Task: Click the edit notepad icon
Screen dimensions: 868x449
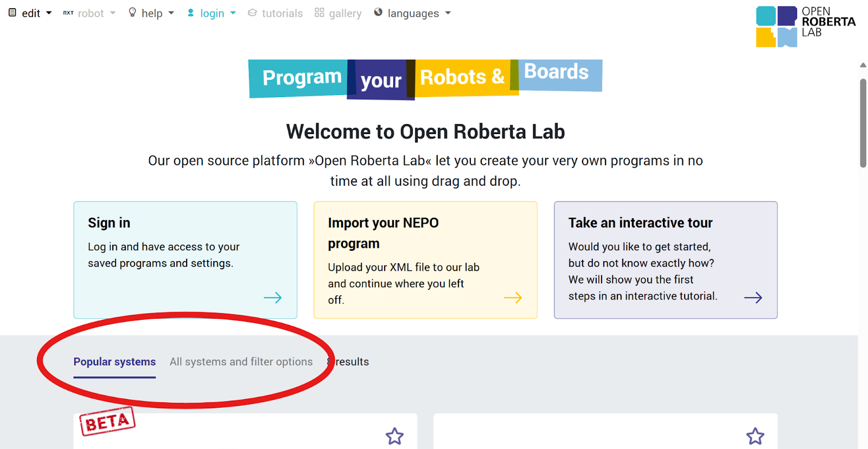Action: 12,12
